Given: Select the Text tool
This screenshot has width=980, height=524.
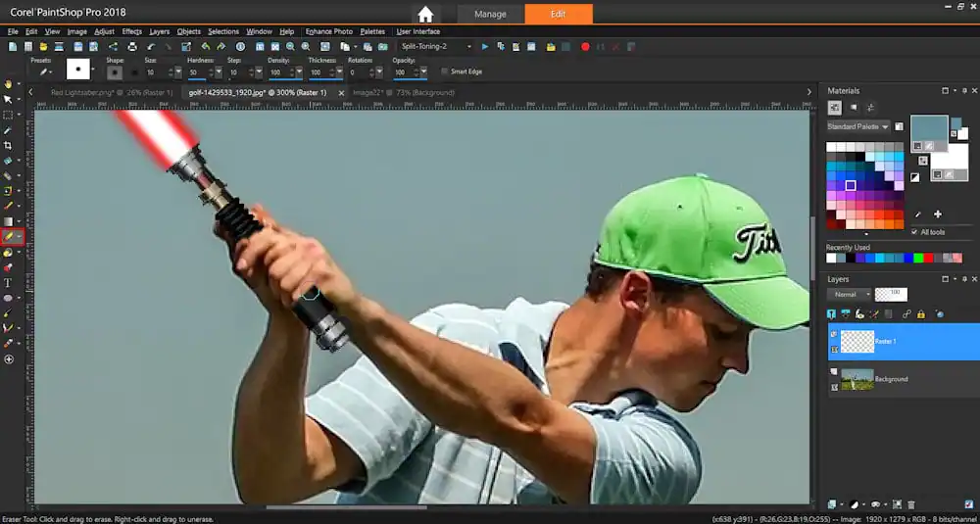Looking at the screenshot, I should click(9, 282).
